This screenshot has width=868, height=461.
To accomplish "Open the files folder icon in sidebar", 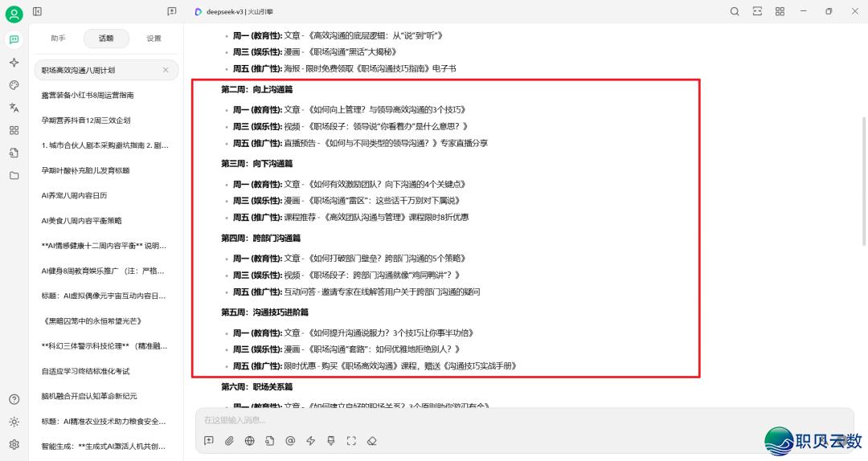I will 14,175.
